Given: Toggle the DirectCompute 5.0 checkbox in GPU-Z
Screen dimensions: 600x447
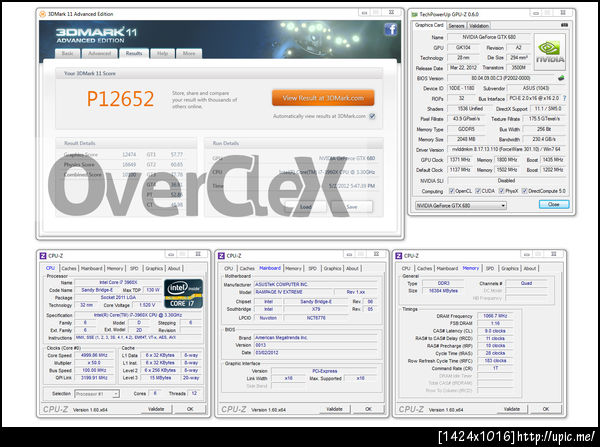Looking at the screenshot, I should [x=525, y=191].
